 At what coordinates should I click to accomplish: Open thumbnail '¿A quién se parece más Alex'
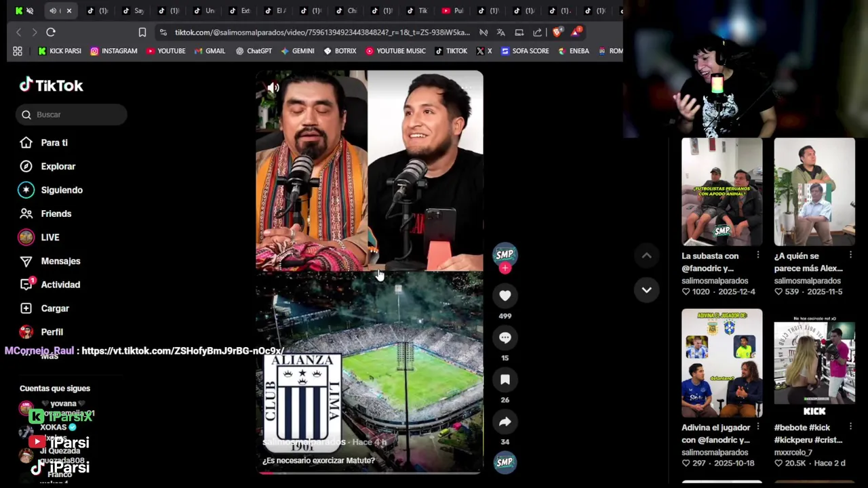[814, 192]
